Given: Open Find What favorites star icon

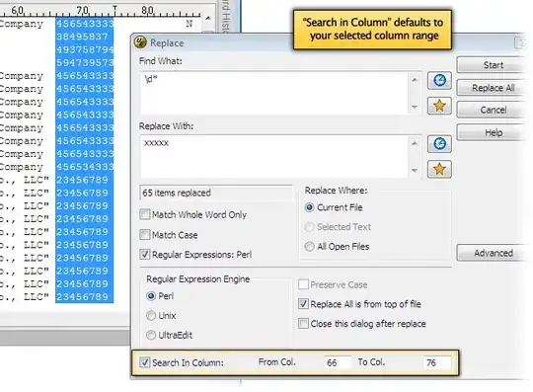Looking at the screenshot, I should pyautogui.click(x=439, y=106).
